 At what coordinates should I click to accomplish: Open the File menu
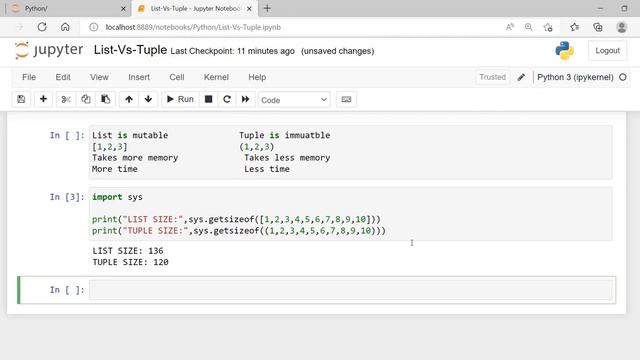(x=29, y=77)
